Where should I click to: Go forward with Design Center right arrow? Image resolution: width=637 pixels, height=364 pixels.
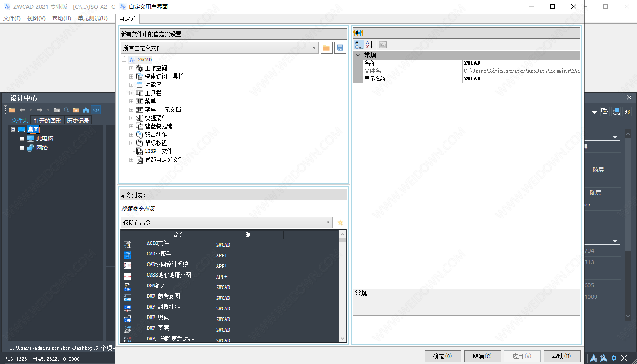(x=40, y=110)
